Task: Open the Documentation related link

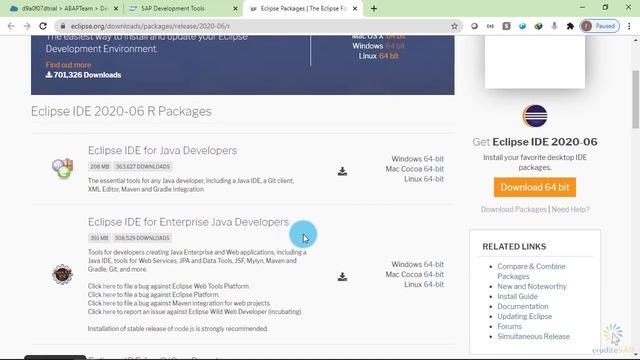Action: [523, 307]
